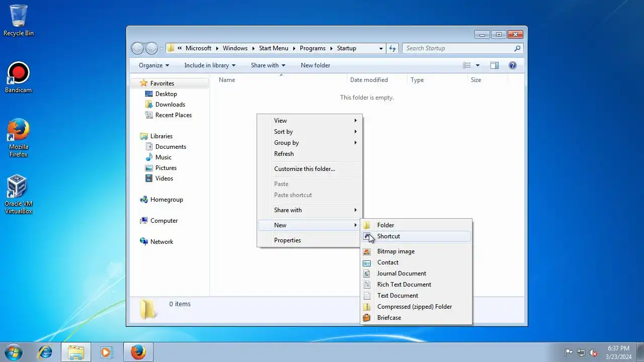Viewport: 644px width, 362px height.
Task: Click the New folder toolbar button
Action: [x=315, y=65]
